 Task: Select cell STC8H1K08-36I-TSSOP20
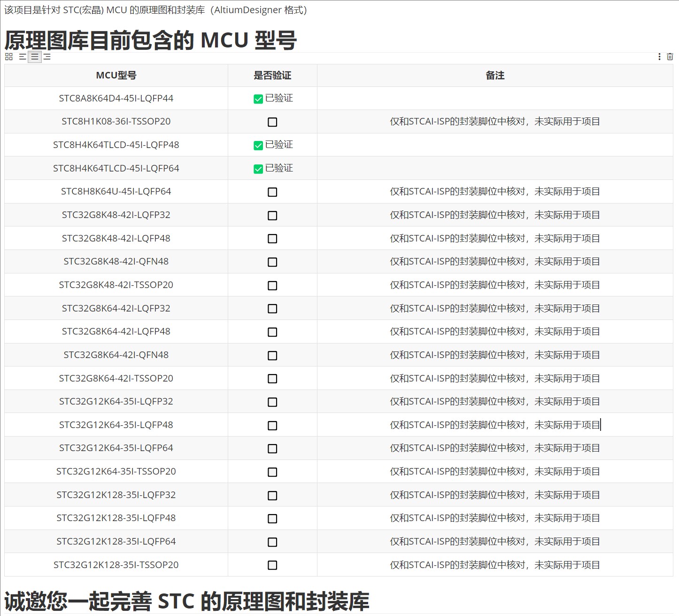pos(116,121)
